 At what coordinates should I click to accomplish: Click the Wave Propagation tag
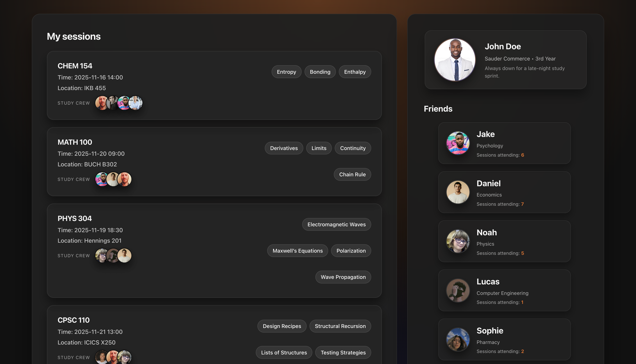[x=343, y=277]
